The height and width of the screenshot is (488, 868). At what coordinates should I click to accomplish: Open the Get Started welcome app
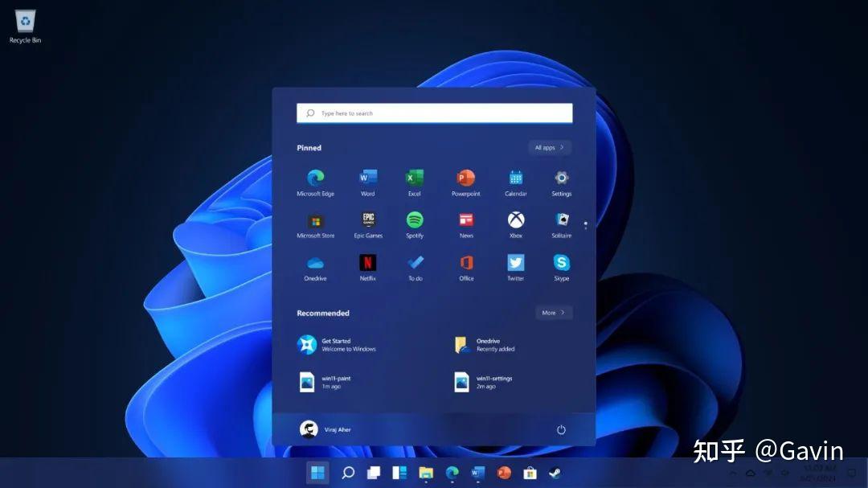(x=338, y=345)
